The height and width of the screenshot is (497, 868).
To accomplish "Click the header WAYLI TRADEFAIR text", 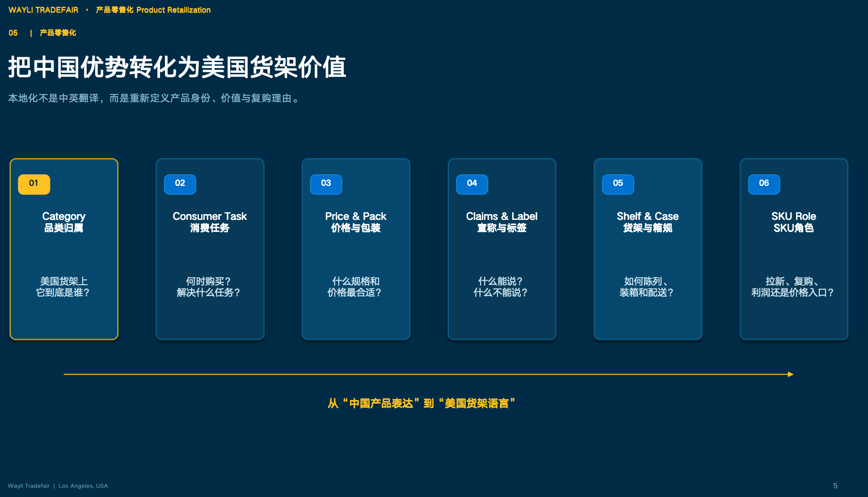I will point(43,10).
